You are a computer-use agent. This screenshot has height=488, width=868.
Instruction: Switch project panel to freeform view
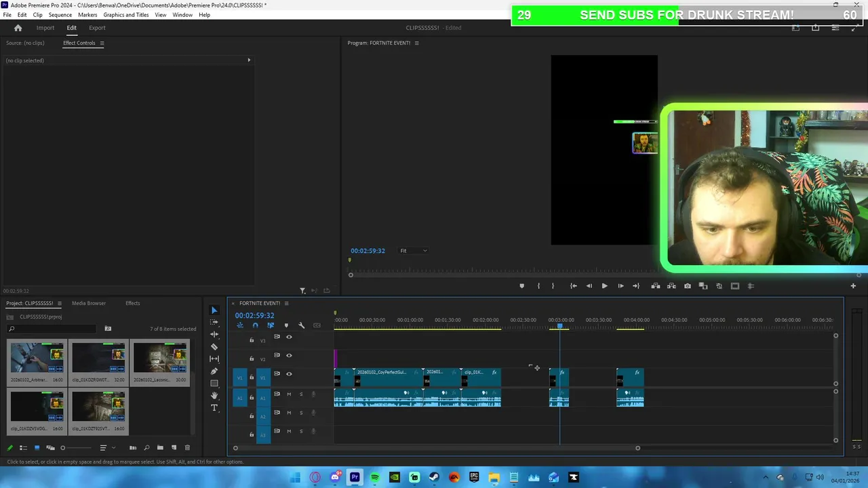(x=50, y=447)
